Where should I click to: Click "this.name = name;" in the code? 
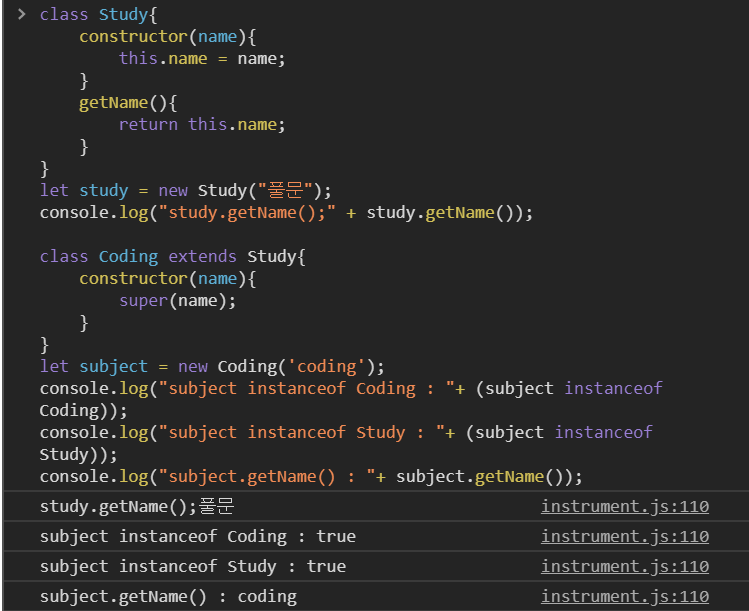[x=202, y=58]
